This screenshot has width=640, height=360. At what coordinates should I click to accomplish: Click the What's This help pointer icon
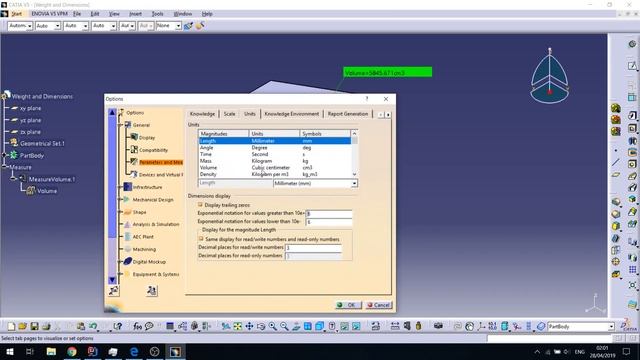coord(118,326)
